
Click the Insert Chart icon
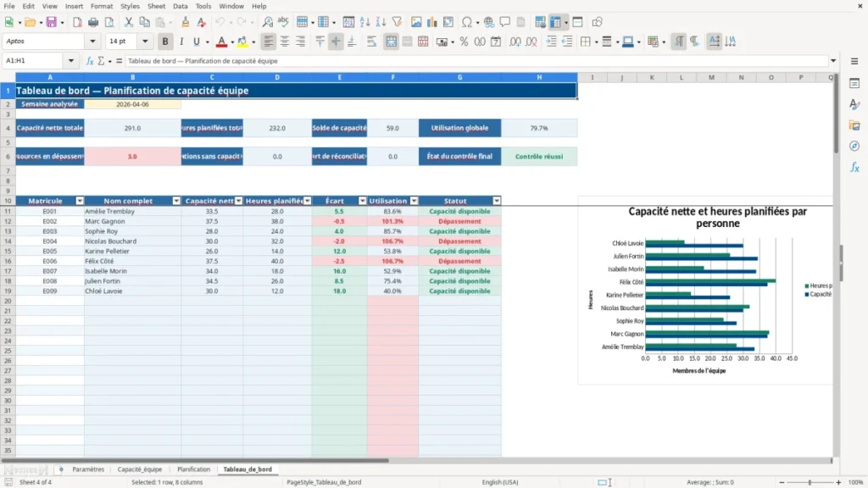[431, 22]
